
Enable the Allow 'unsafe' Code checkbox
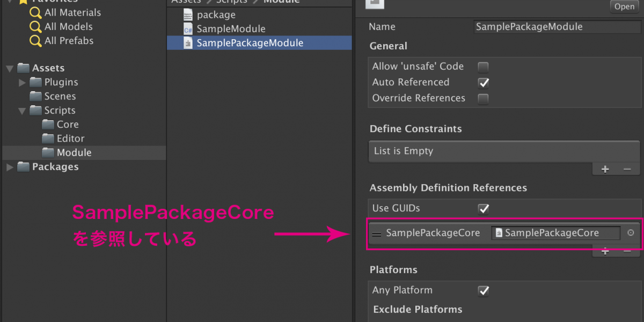pyautogui.click(x=484, y=67)
